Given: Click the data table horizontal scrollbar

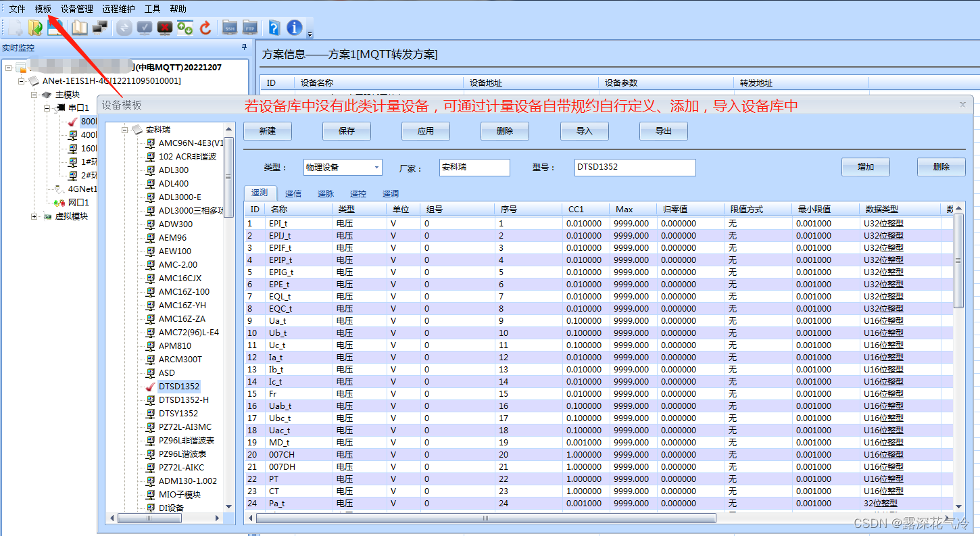Looking at the screenshot, I should [485, 518].
